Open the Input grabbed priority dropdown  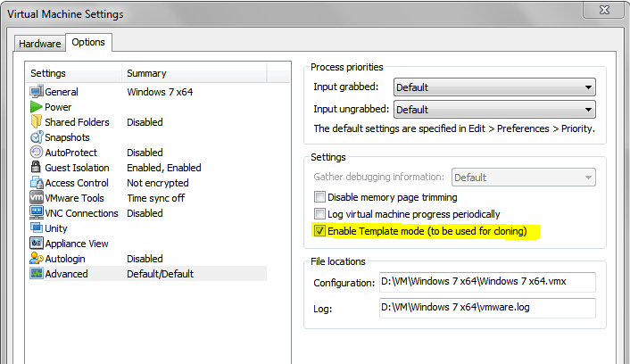tap(494, 87)
